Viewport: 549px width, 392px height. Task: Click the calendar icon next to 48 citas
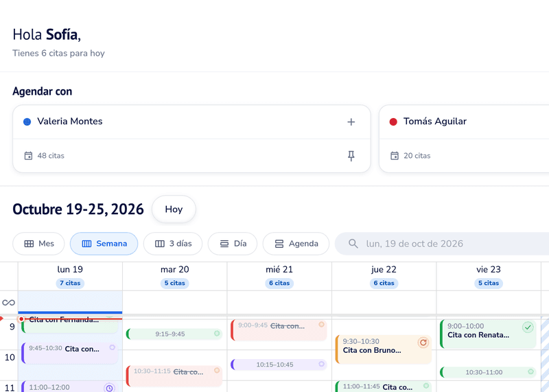point(28,156)
